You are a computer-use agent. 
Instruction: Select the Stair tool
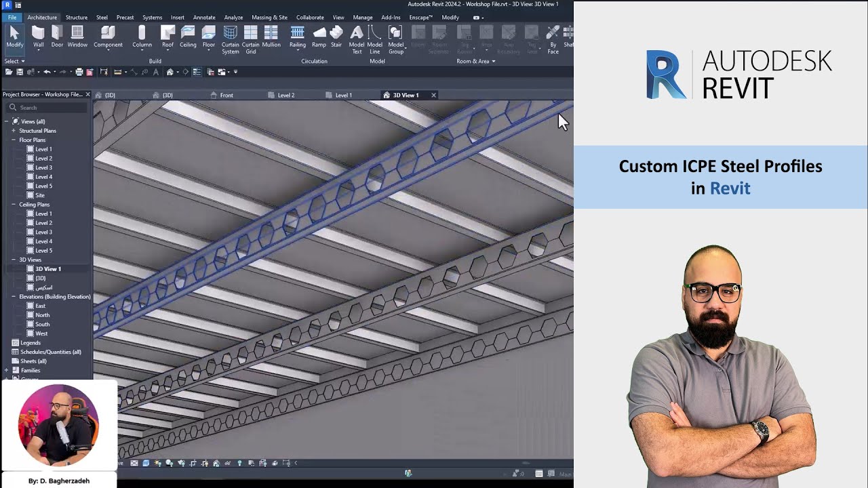pos(336,37)
